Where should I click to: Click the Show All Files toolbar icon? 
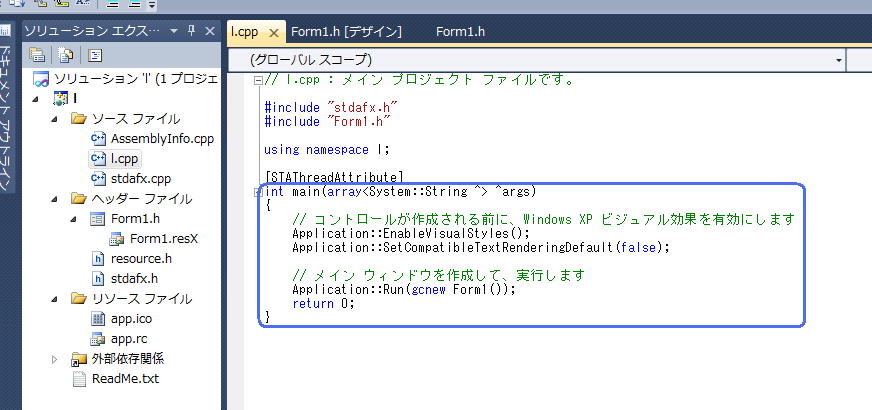[x=65, y=55]
